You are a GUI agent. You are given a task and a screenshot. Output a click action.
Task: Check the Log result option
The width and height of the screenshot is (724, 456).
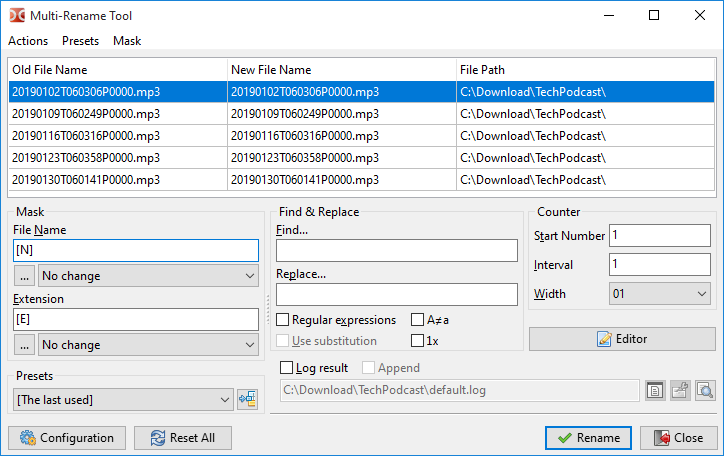(x=288, y=368)
